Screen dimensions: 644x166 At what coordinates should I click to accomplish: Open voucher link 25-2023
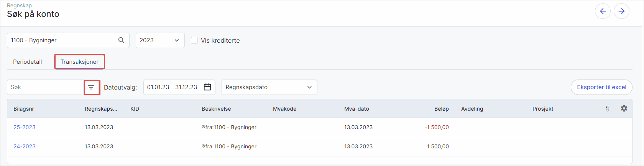pos(25,127)
